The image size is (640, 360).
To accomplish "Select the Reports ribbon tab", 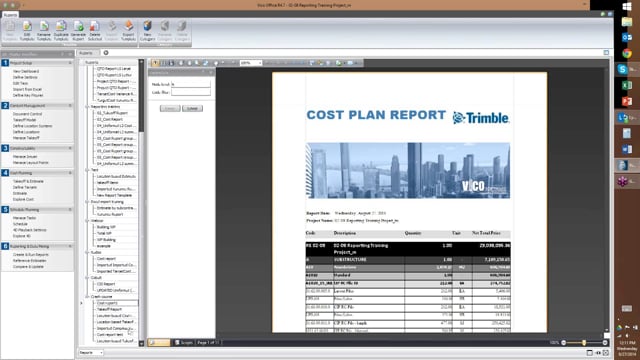I will 10,15.
